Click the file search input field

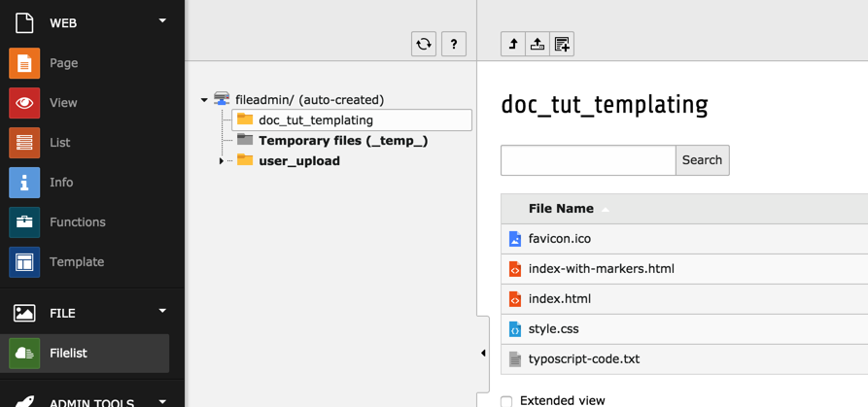(x=588, y=160)
